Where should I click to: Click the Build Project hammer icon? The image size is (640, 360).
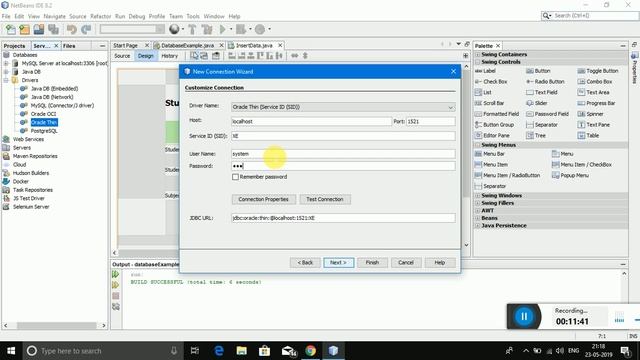coord(192,29)
